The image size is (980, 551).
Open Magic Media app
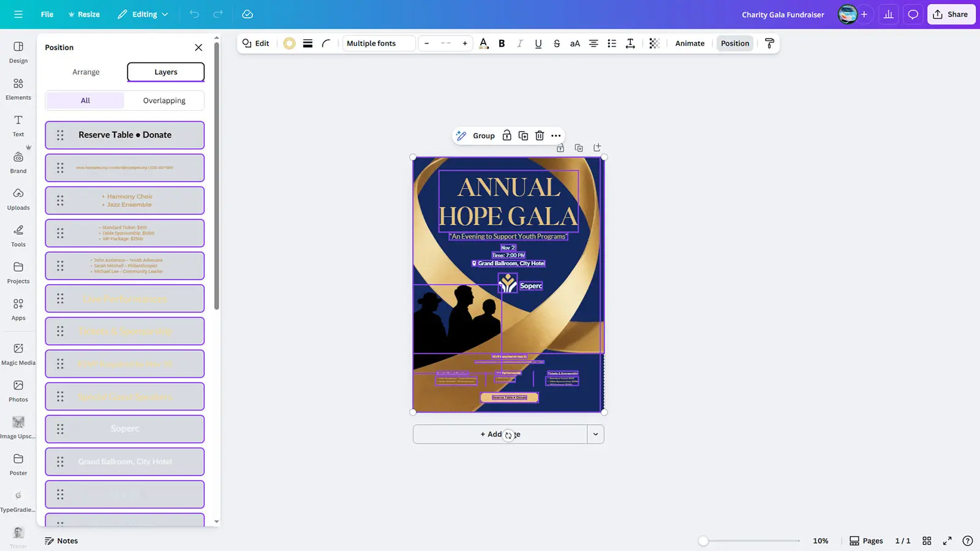[18, 353]
